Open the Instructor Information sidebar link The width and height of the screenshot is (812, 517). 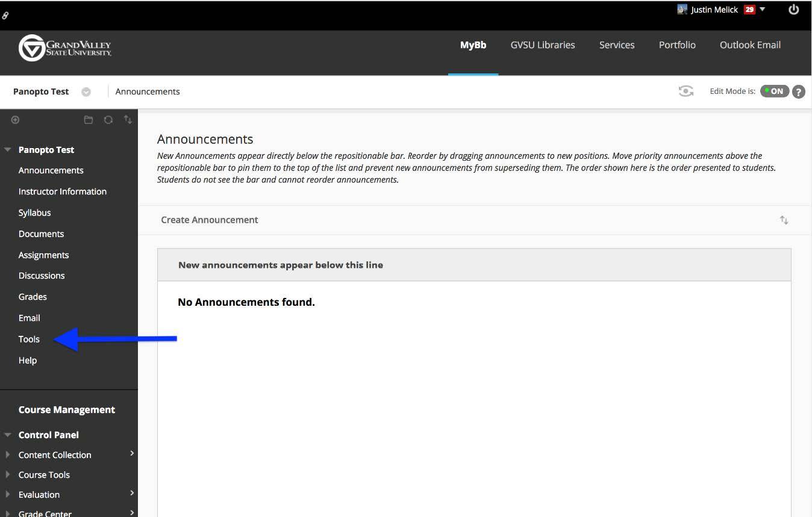[x=63, y=191]
